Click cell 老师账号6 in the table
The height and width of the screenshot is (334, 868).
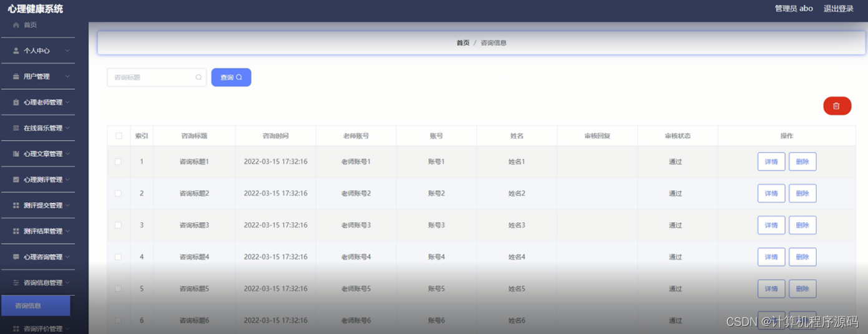[x=356, y=320]
